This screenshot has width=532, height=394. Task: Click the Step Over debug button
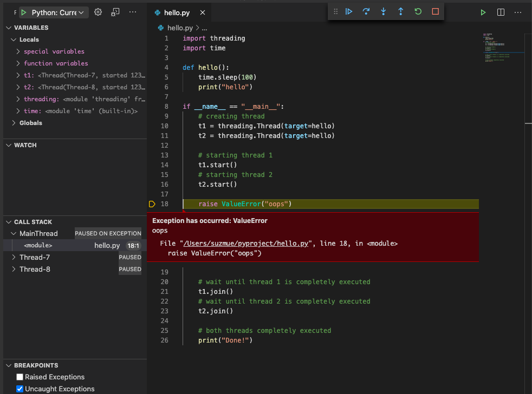tap(366, 11)
